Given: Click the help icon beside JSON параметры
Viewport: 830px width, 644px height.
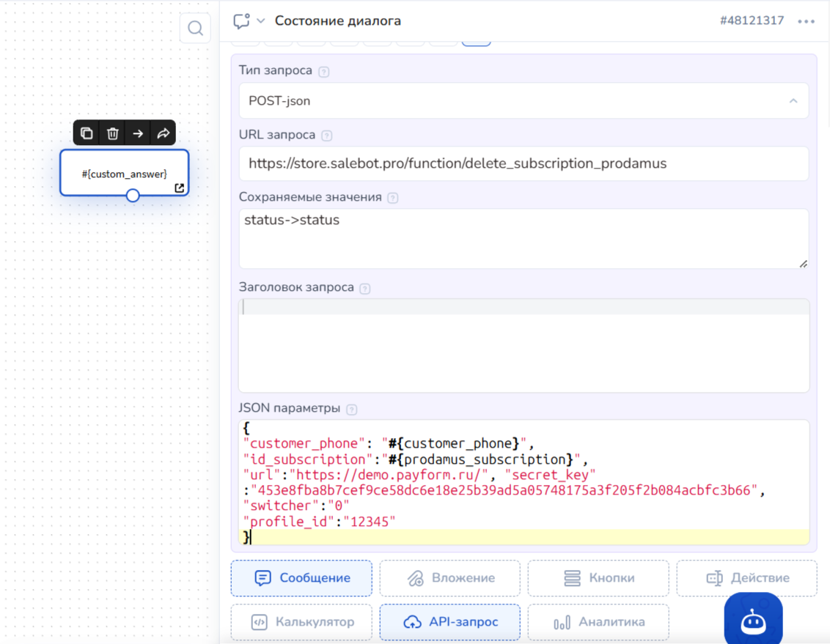Looking at the screenshot, I should click(351, 410).
